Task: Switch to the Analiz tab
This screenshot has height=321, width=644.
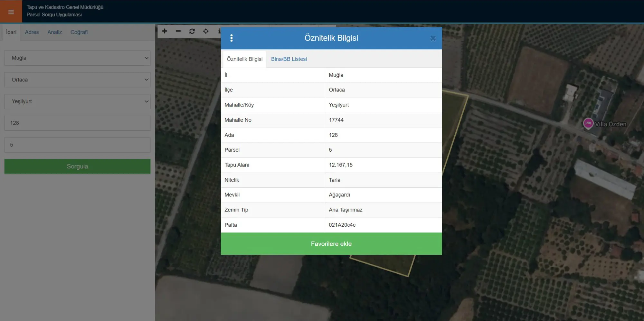Action: coord(54,32)
